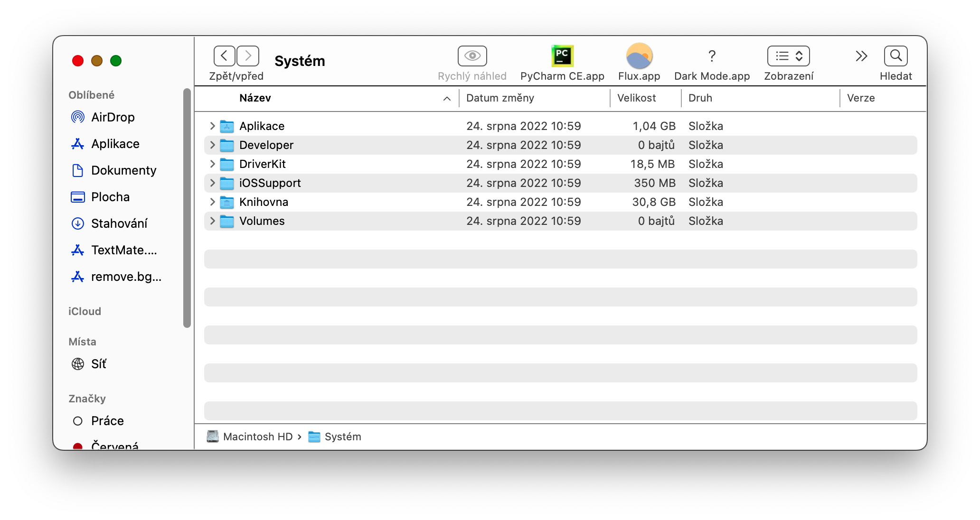This screenshot has width=980, height=520.
Task: Open the Zobrazení view options dropdown
Action: (788, 56)
